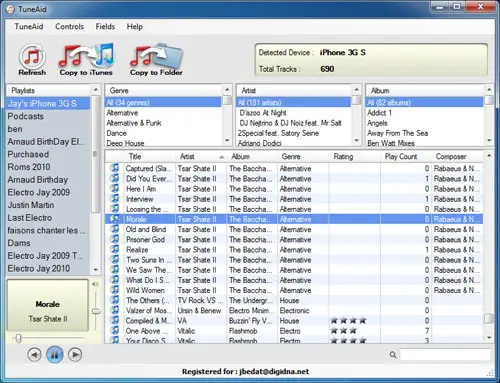The height and width of the screenshot is (383, 500).
Task: Select the Morale track row
Action: pos(294,219)
